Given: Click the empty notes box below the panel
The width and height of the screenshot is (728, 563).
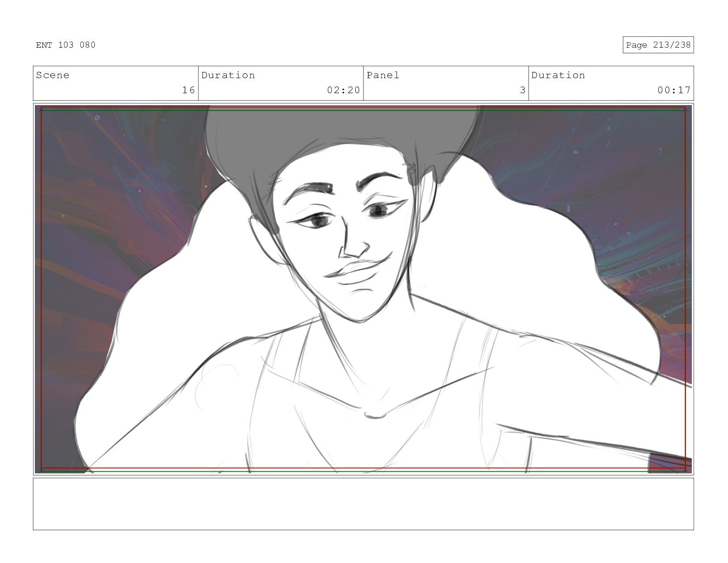Looking at the screenshot, I should coord(363,504).
